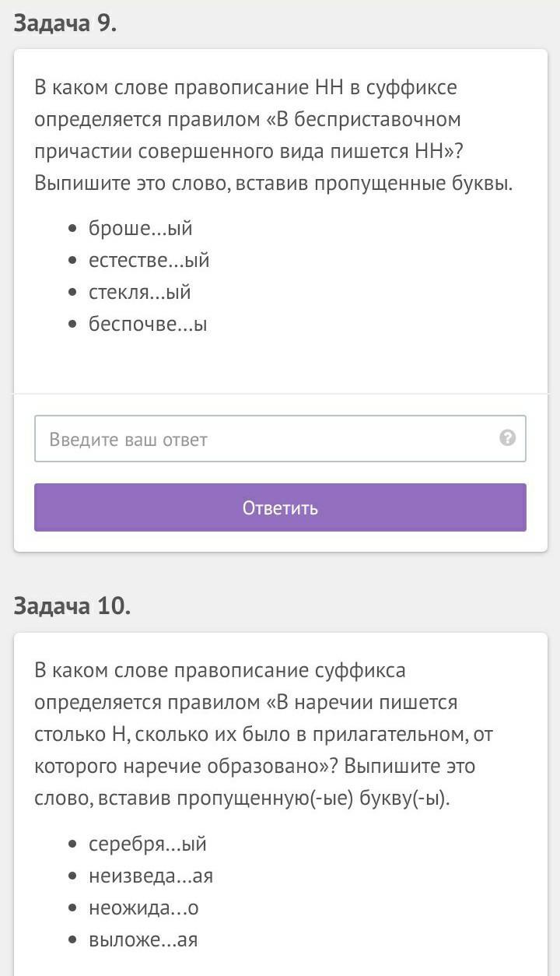
Task: Tap the word 'неожида...о'
Action: [x=143, y=908]
